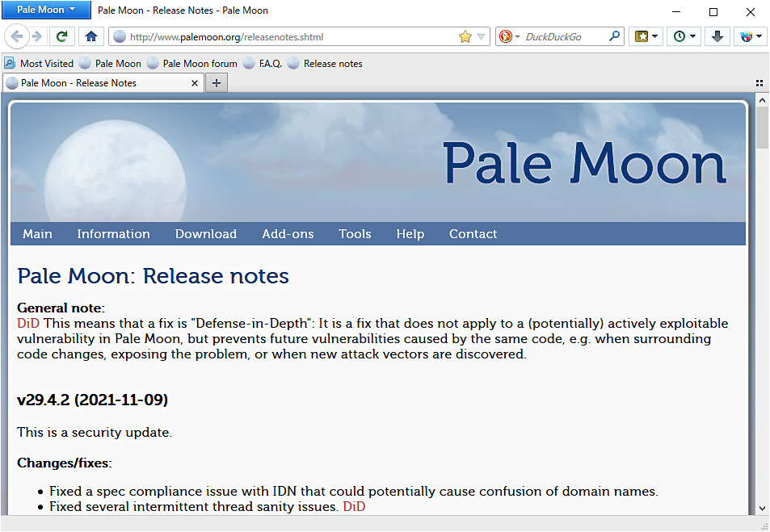Bookmark this page with the star icon

[x=464, y=36]
